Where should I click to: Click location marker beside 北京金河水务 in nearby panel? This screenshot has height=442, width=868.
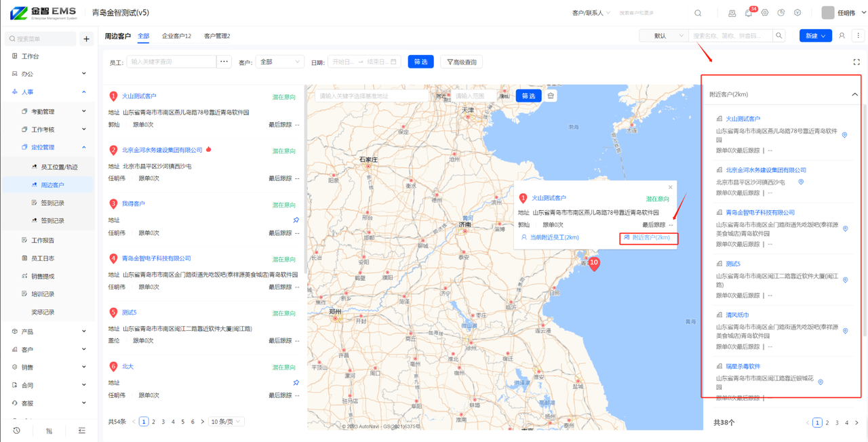tap(801, 182)
